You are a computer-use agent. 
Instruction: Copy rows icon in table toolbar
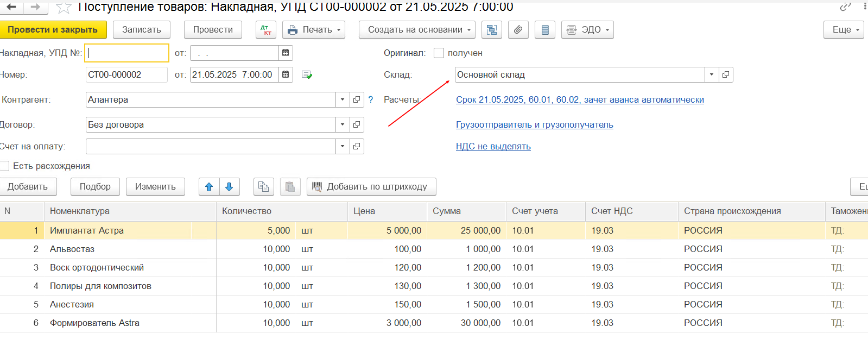tap(264, 186)
